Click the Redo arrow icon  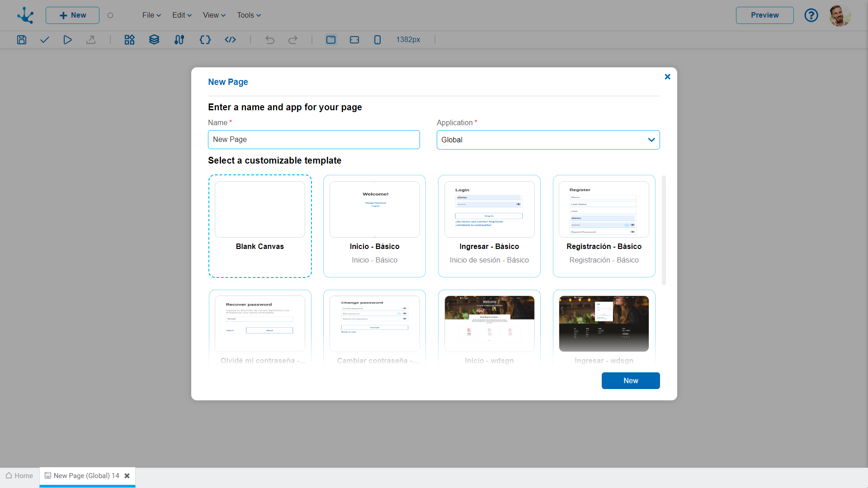(293, 40)
